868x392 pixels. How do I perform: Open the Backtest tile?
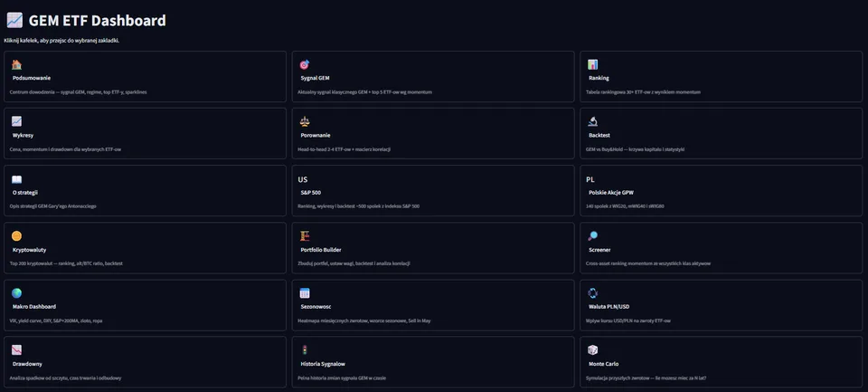(722, 134)
